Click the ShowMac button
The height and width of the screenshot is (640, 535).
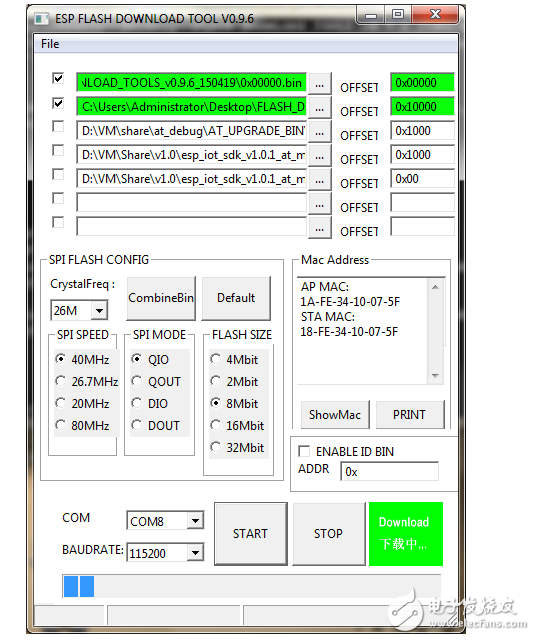click(x=335, y=415)
